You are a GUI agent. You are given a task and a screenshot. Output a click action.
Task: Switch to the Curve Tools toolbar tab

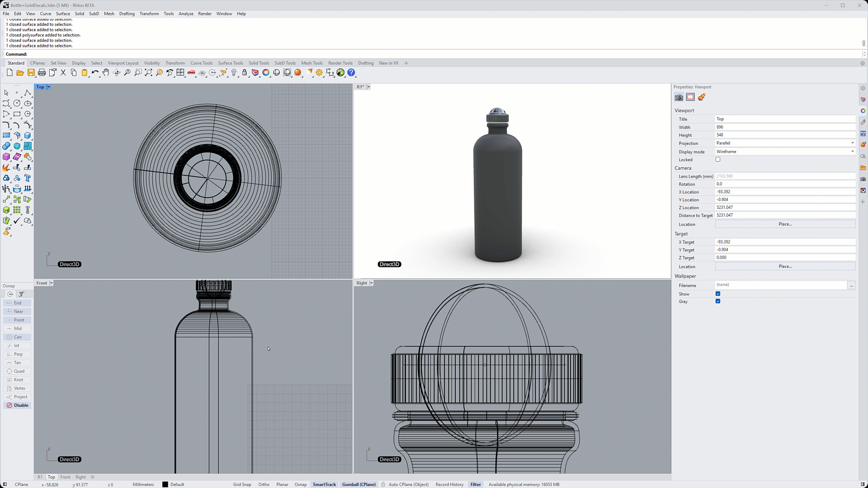point(201,63)
